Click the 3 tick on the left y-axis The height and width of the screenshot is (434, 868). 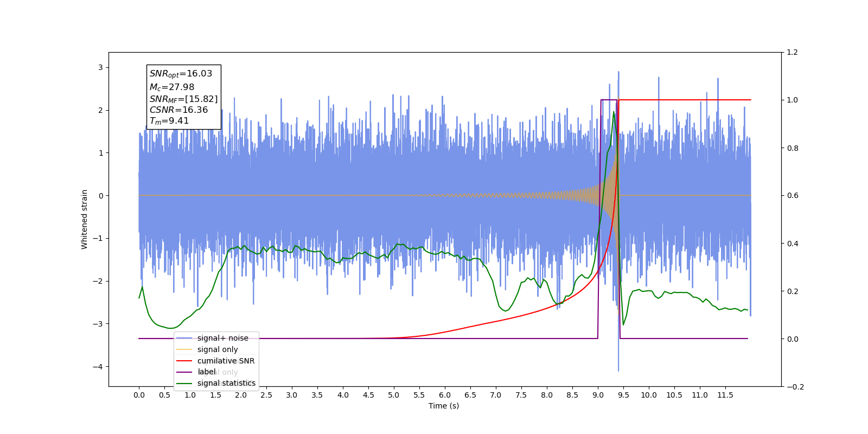point(100,67)
